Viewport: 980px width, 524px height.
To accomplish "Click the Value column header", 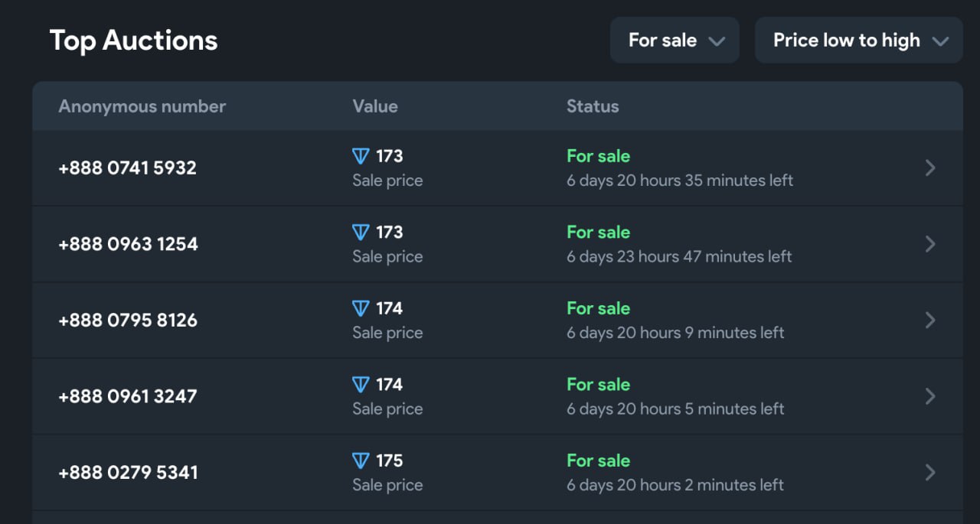I will [375, 106].
